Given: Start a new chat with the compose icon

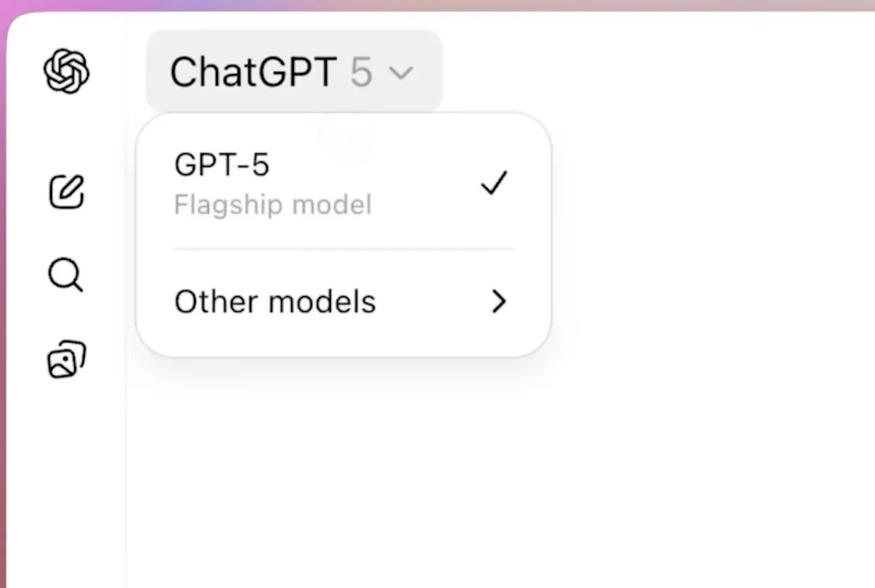Looking at the screenshot, I should (67, 192).
